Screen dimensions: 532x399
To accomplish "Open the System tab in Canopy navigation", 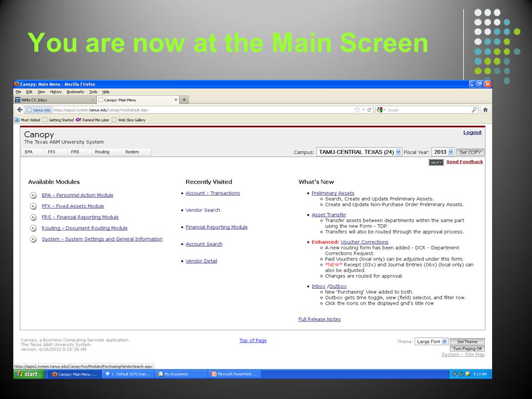I will [132, 152].
